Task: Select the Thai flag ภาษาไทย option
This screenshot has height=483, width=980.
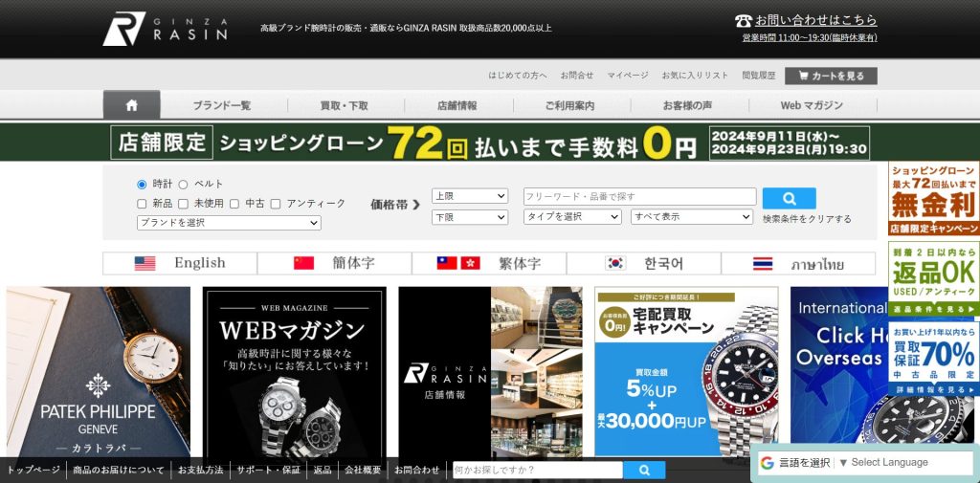Action: pos(799,263)
